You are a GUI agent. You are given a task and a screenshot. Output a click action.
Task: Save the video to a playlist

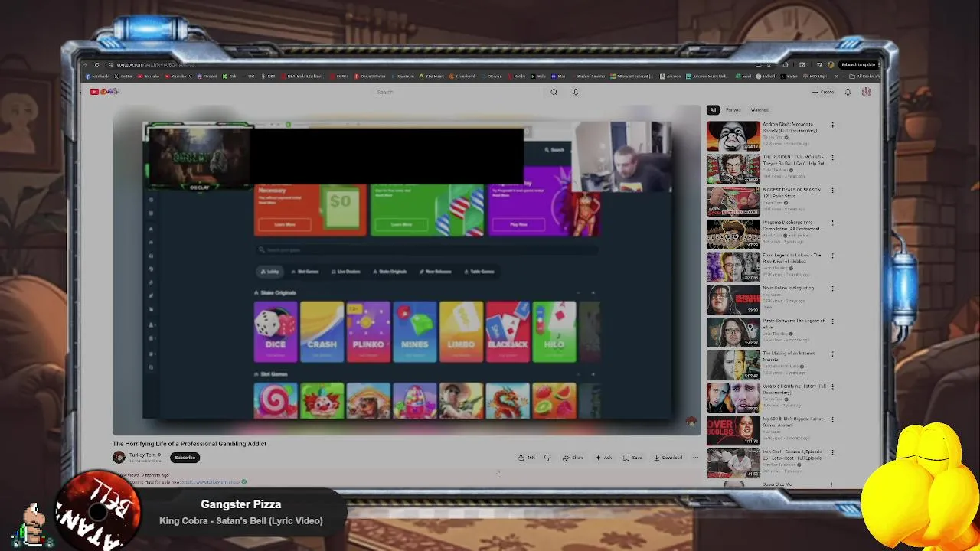point(632,458)
